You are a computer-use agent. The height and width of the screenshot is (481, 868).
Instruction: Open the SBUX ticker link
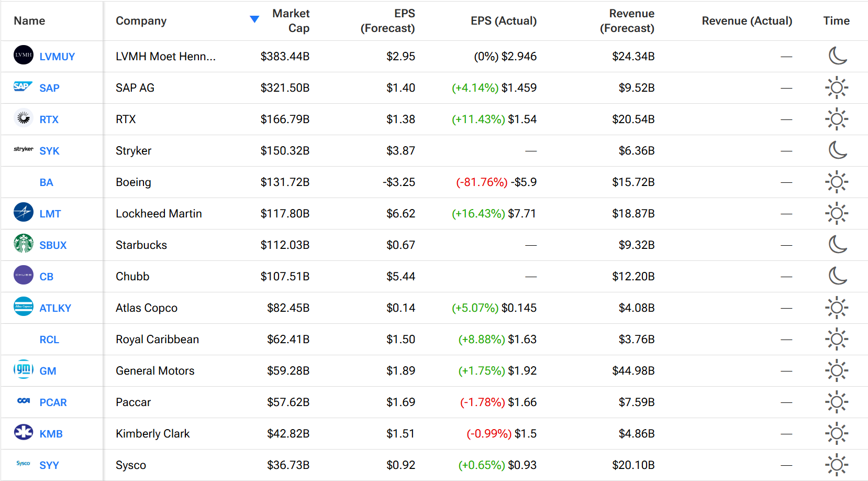53,245
